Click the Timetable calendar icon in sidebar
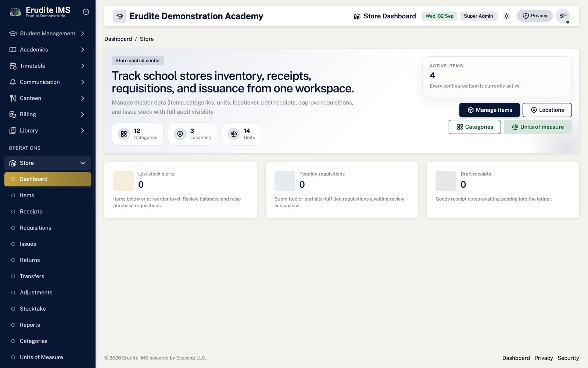 [13, 66]
